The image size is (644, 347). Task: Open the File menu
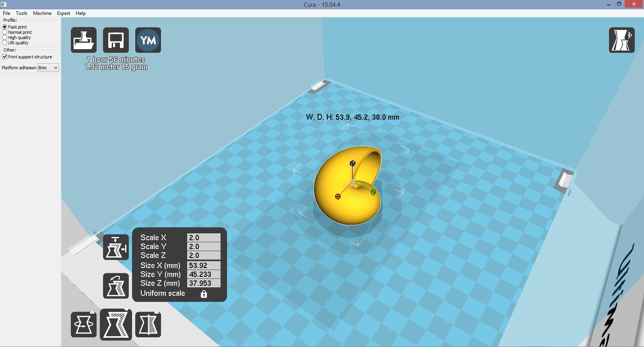(6, 13)
